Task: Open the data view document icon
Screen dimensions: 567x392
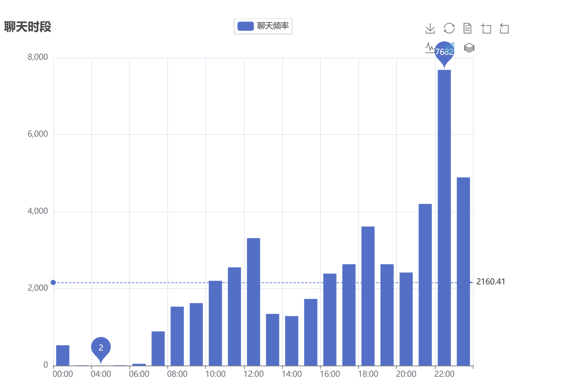Action: (x=467, y=28)
